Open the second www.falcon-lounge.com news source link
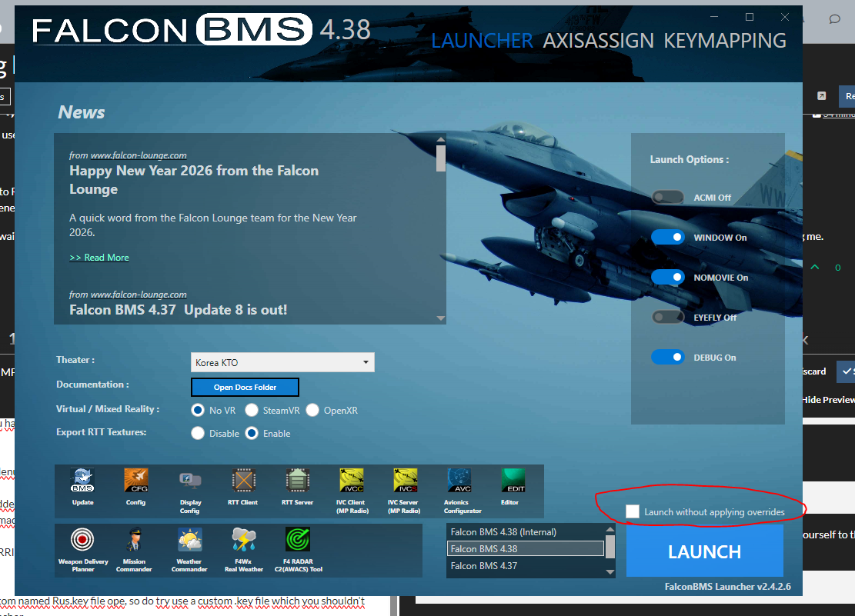Image resolution: width=855 pixels, height=616 pixels. 139,295
